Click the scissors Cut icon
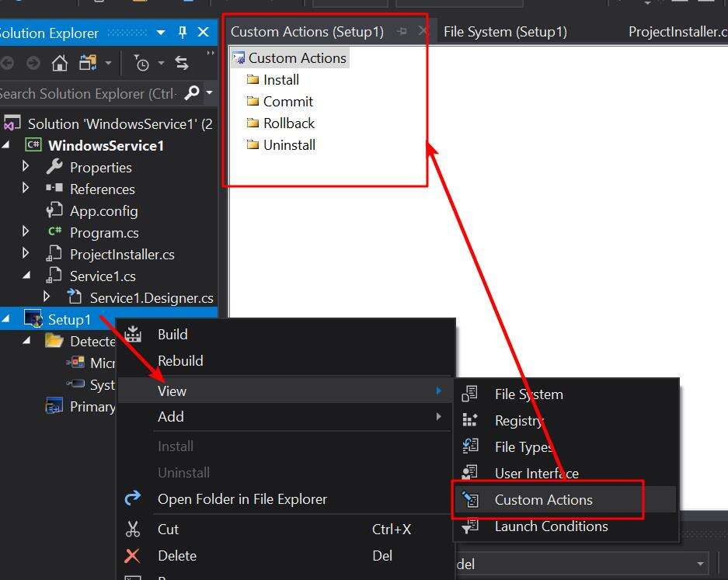The image size is (728, 580). click(x=133, y=529)
